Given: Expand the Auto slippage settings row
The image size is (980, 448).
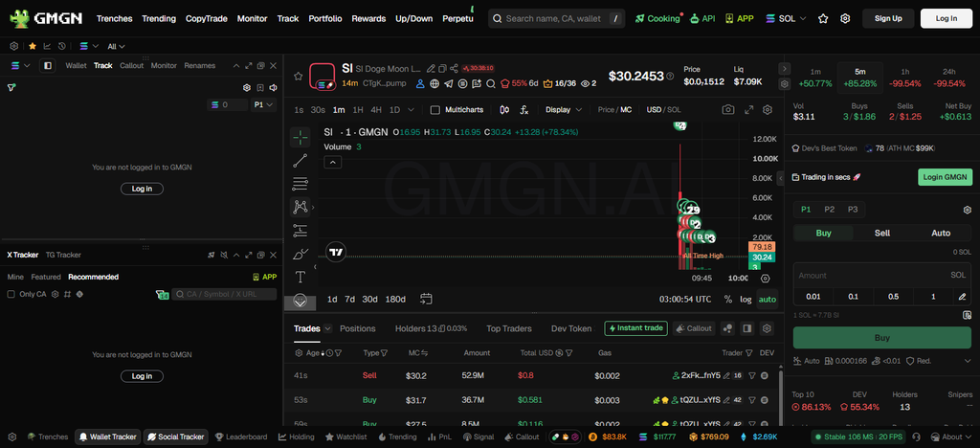Looking at the screenshot, I should (881, 361).
